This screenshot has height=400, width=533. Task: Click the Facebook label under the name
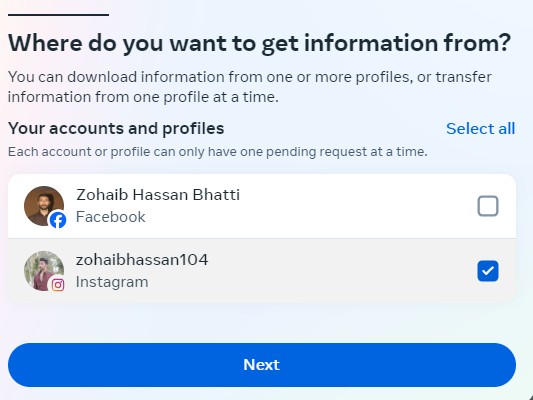click(x=110, y=217)
